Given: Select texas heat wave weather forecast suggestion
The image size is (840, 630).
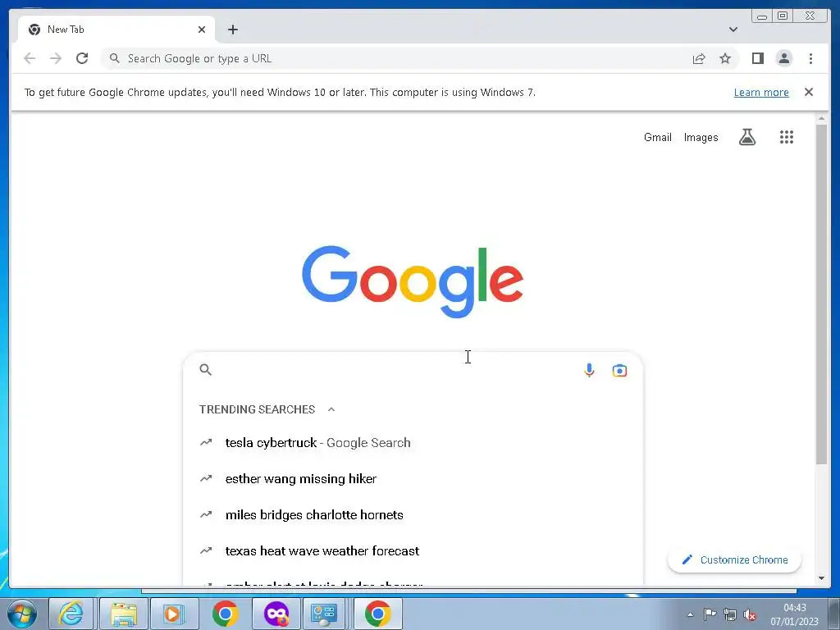Looking at the screenshot, I should click(413, 550).
